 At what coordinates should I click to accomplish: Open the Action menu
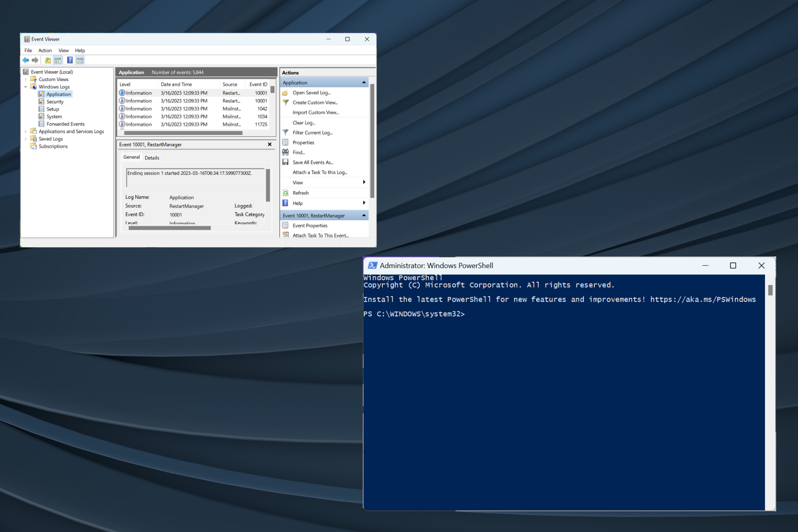(45, 50)
